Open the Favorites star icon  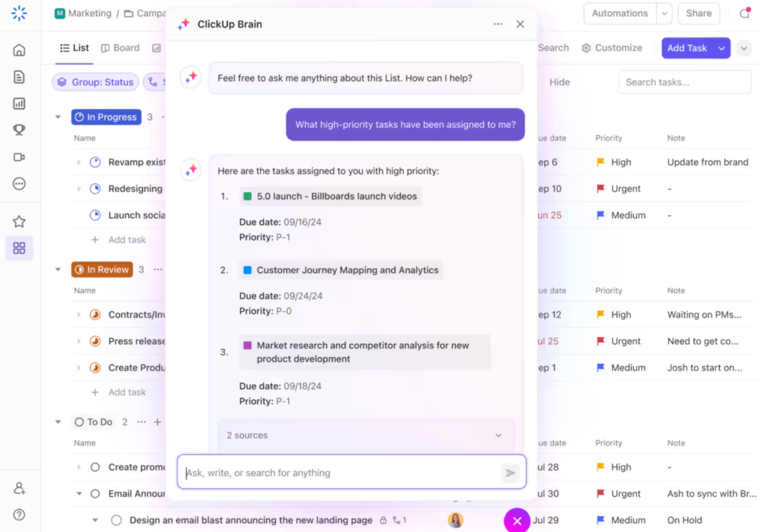(x=19, y=221)
